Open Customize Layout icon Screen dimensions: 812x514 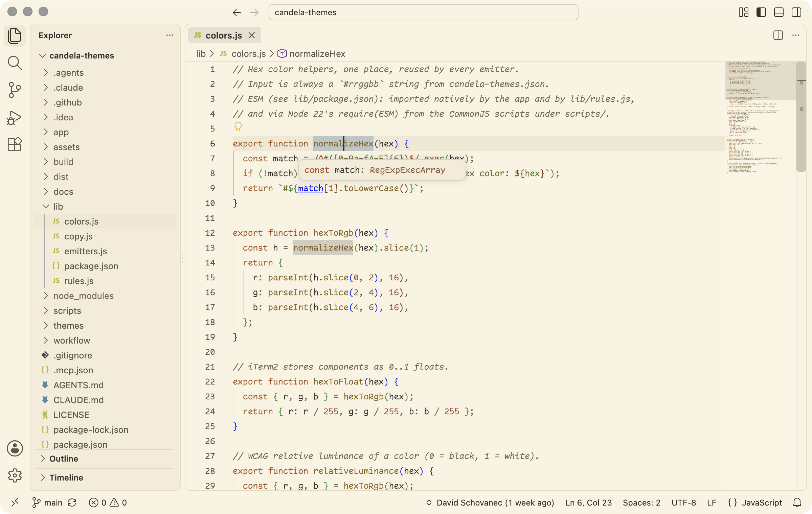tap(744, 13)
